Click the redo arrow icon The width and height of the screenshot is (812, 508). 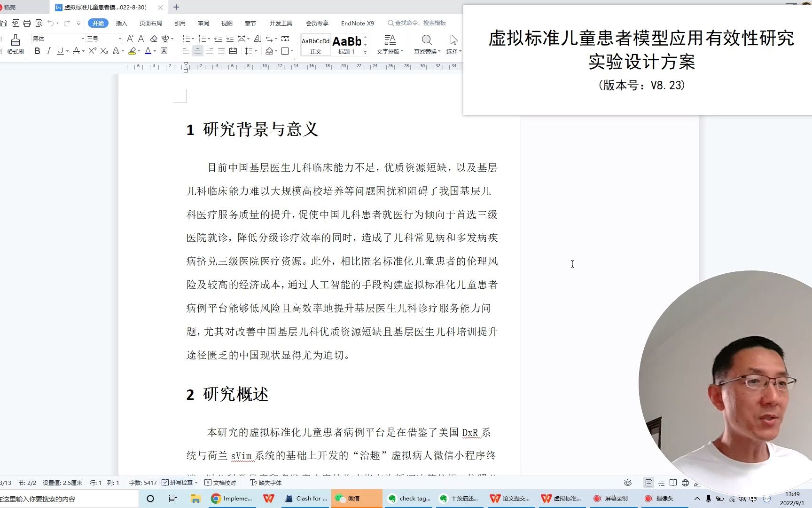click(x=67, y=23)
